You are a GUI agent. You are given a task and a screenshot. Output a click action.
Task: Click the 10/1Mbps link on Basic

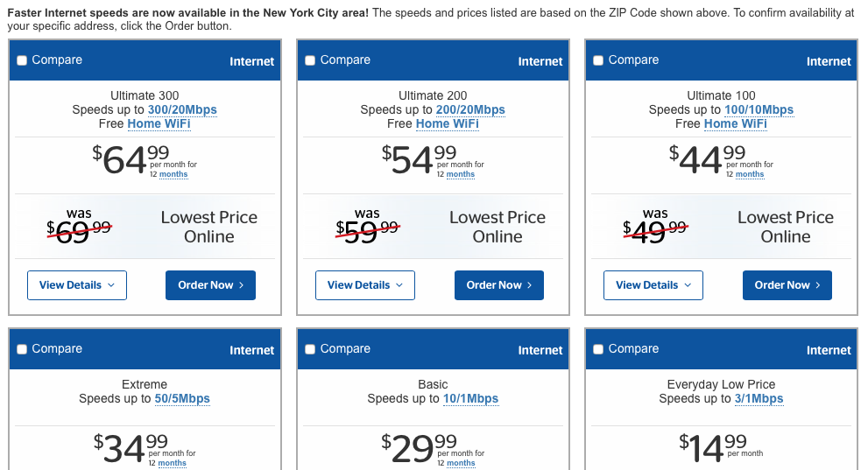point(470,399)
